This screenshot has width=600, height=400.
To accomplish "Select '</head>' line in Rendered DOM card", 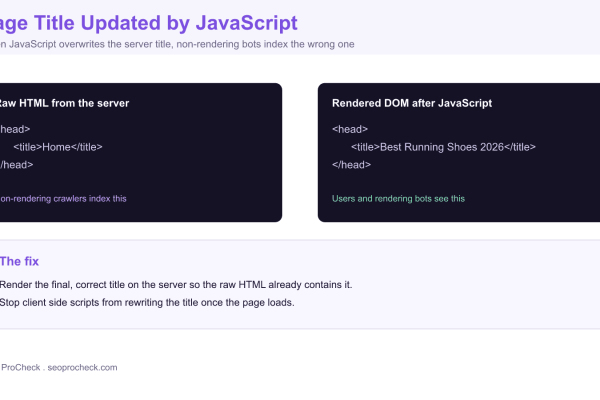I will [x=351, y=165].
